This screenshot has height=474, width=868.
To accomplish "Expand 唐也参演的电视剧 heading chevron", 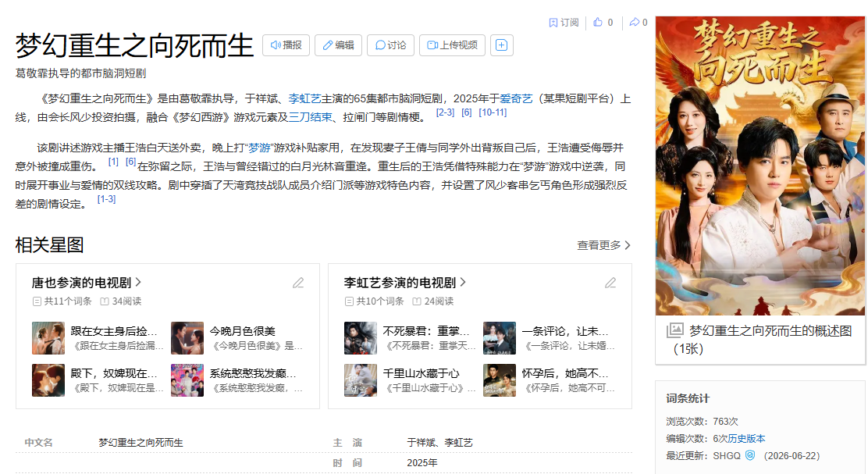I will [x=138, y=283].
